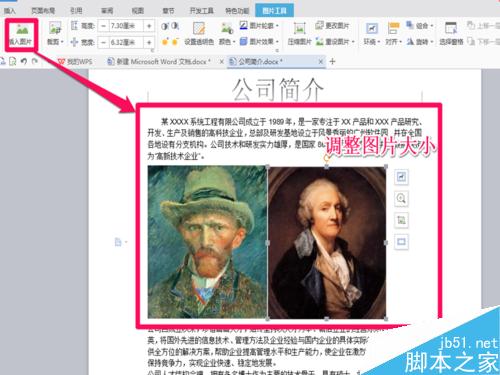Open the 图片轮廓 picture outline dropdown
The width and height of the screenshot is (500, 375).
259,26
